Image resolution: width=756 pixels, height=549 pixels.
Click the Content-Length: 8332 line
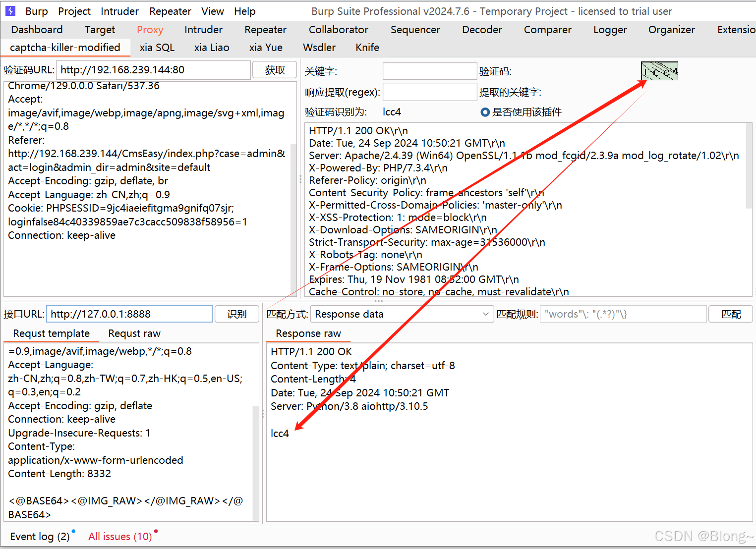(x=59, y=474)
